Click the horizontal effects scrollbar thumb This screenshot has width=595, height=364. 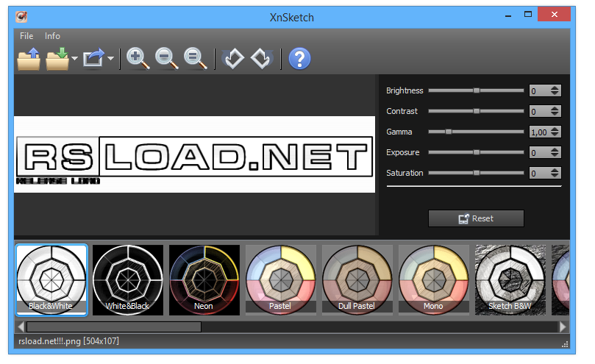[114, 326]
